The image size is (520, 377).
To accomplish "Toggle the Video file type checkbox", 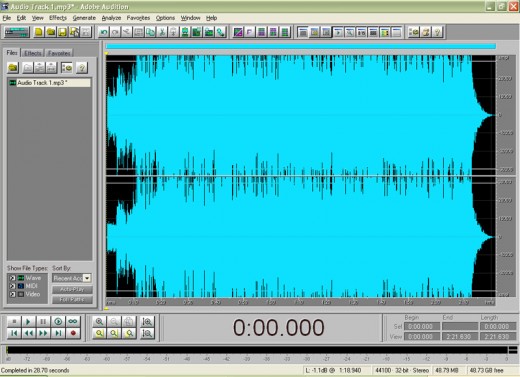I will 12,294.
